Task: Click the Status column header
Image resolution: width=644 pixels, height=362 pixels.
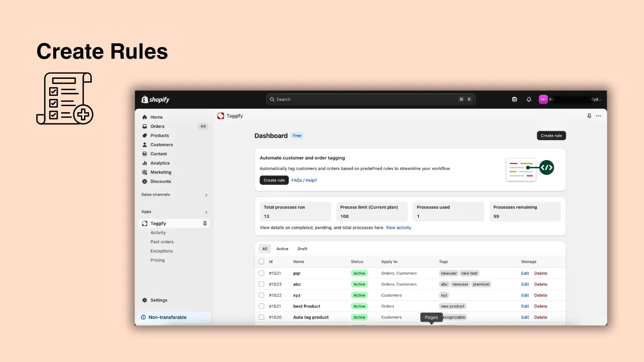Action: click(357, 261)
